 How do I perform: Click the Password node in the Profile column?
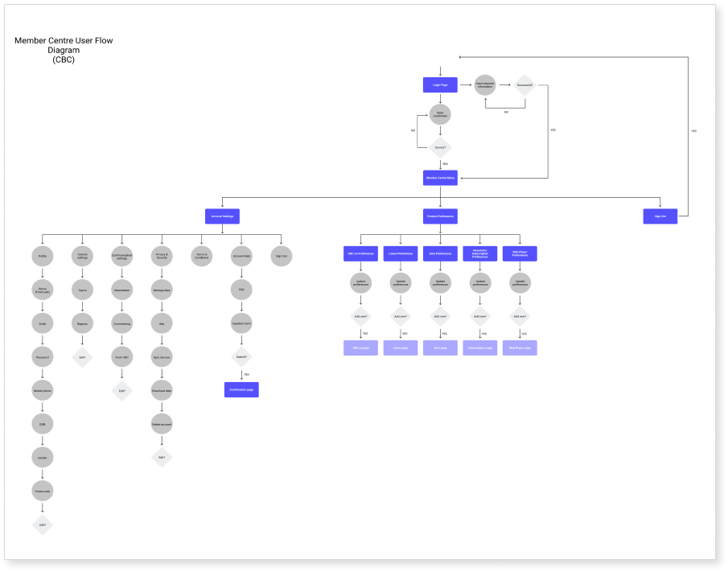[42, 356]
